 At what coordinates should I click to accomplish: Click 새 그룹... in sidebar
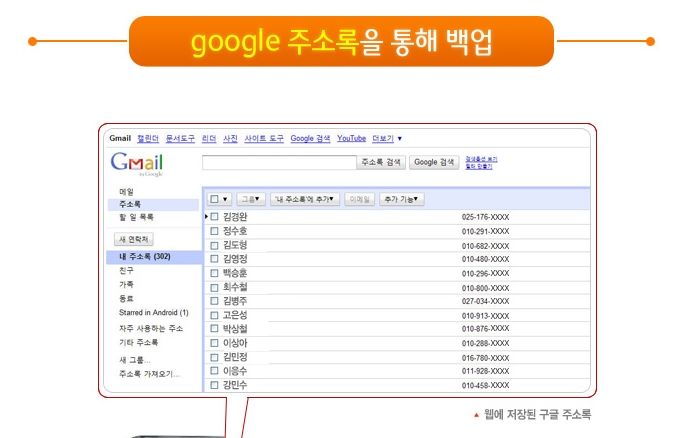tap(135, 360)
